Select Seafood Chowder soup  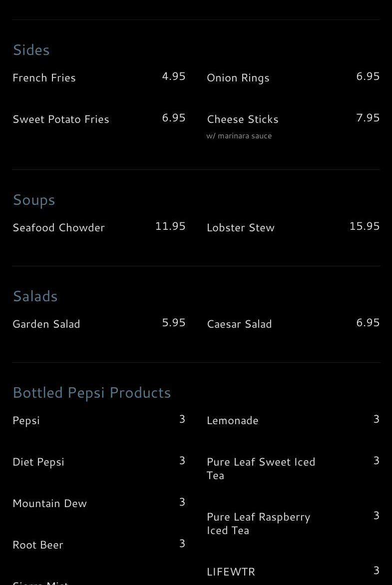[59, 228]
